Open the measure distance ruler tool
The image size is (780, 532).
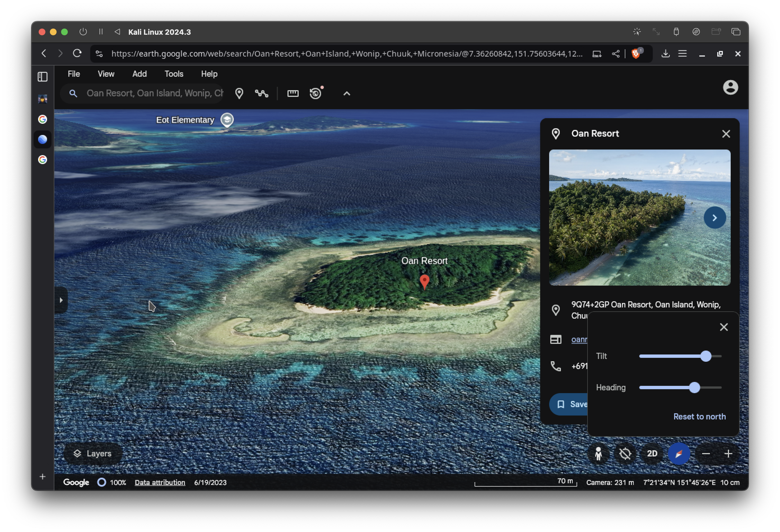point(293,93)
